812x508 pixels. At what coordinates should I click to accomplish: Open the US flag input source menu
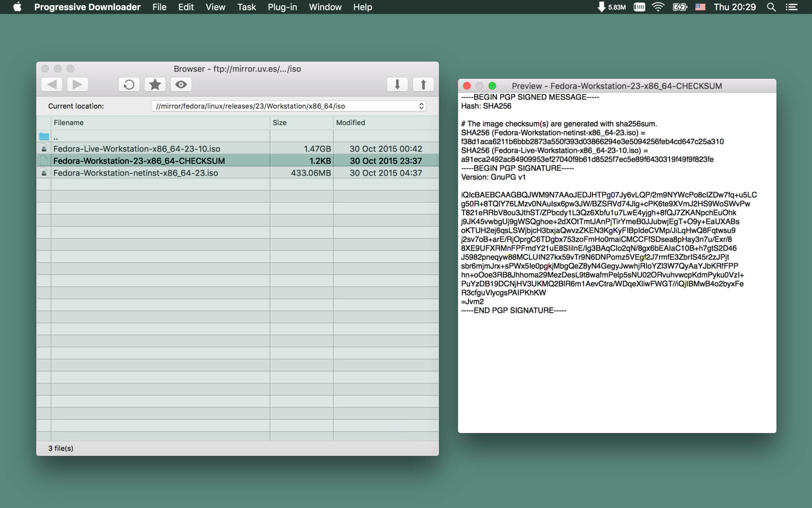point(700,7)
